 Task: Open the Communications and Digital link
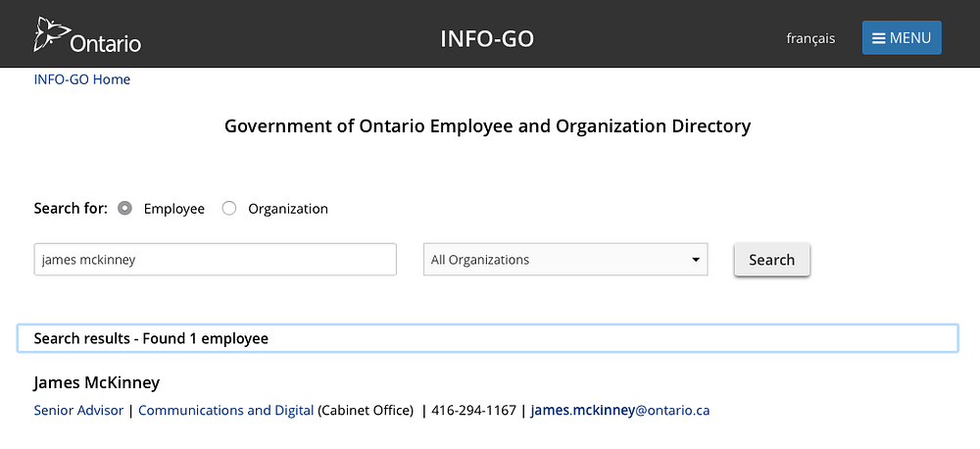click(225, 411)
